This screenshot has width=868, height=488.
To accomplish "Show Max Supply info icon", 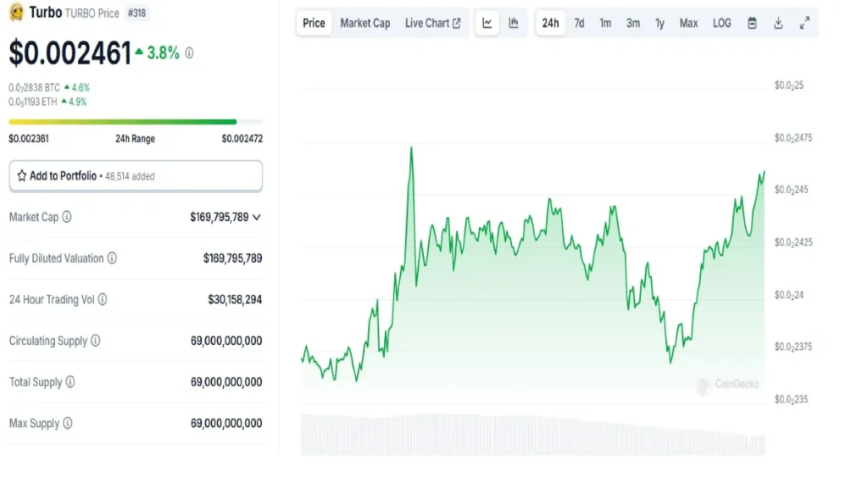I will point(68,424).
